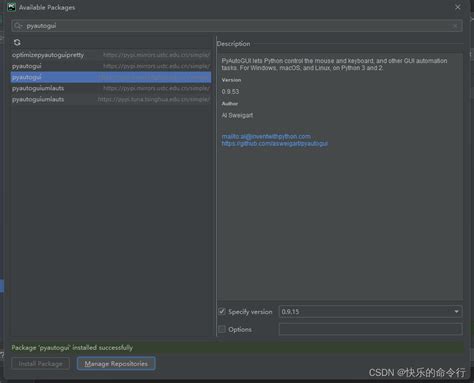Click the pyautogui search input field
Image resolution: width=474 pixels, height=383 pixels.
[237, 26]
